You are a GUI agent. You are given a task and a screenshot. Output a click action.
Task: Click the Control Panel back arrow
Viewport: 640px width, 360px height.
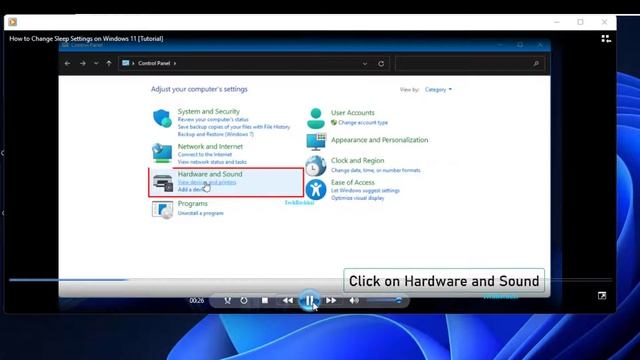[67, 63]
